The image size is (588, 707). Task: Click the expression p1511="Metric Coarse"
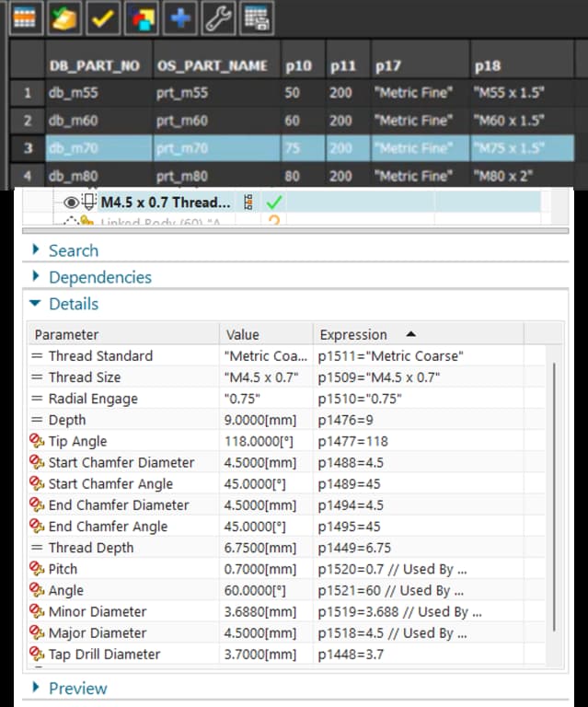point(391,355)
